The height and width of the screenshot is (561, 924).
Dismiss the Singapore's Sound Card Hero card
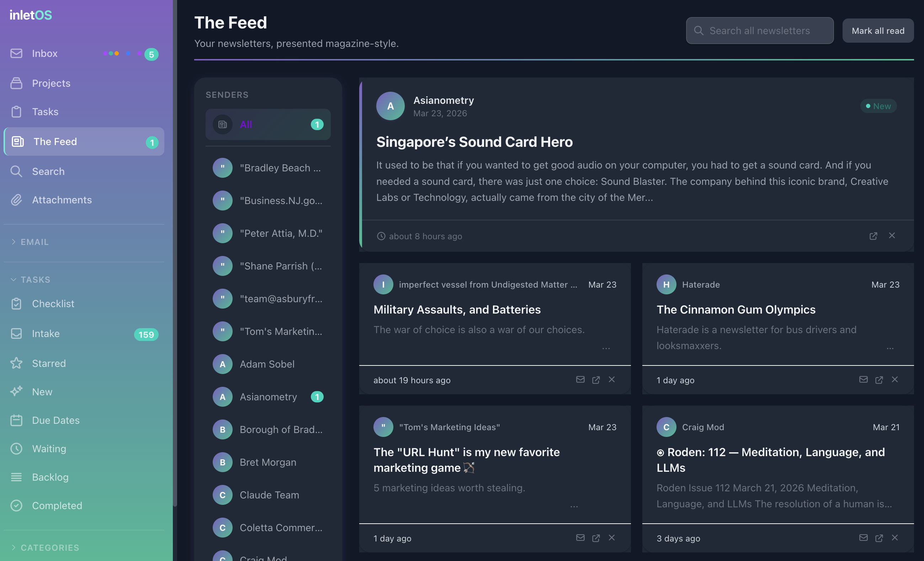[892, 236]
